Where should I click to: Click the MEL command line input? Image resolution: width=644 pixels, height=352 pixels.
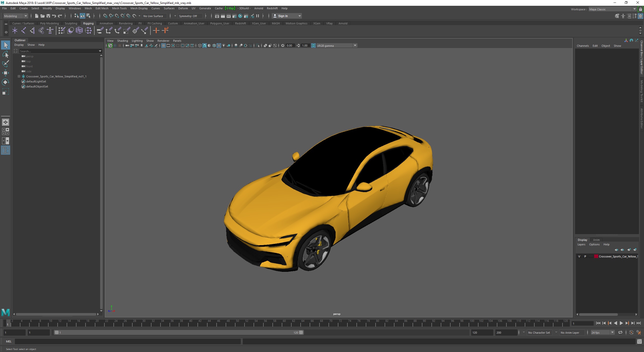(128, 341)
